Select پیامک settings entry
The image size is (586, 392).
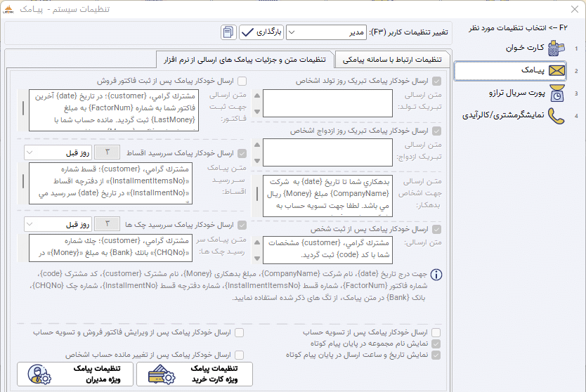pyautogui.click(x=509, y=71)
